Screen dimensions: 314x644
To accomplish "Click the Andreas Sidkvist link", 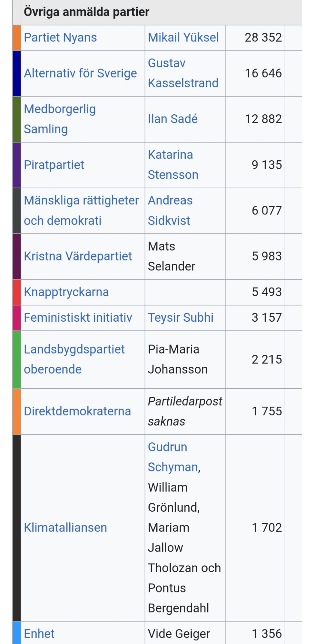I will click(x=170, y=211).
